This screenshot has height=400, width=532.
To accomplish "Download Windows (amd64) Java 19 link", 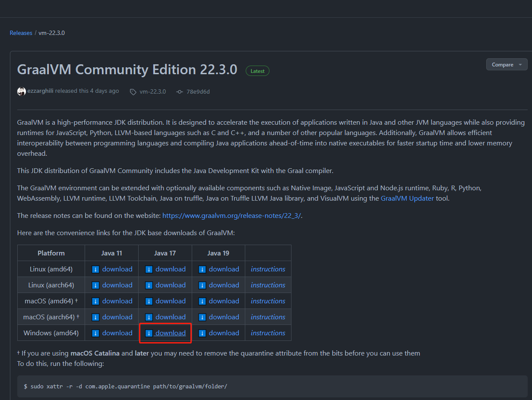I will click(224, 333).
